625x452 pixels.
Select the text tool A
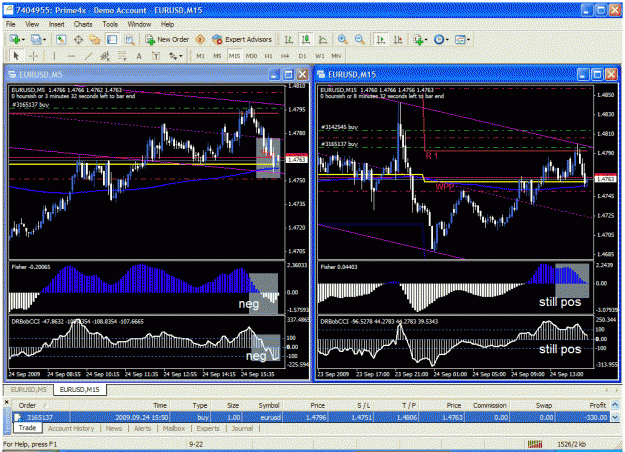click(x=139, y=56)
